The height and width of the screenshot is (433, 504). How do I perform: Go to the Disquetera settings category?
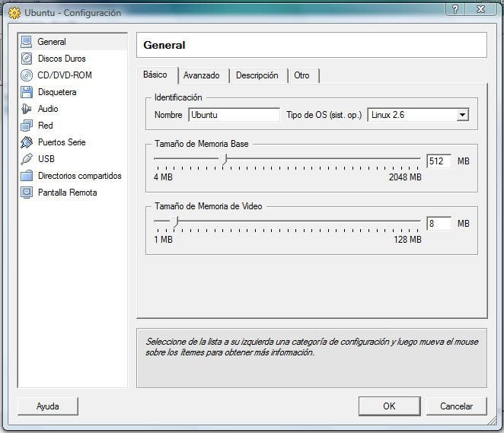[57, 92]
